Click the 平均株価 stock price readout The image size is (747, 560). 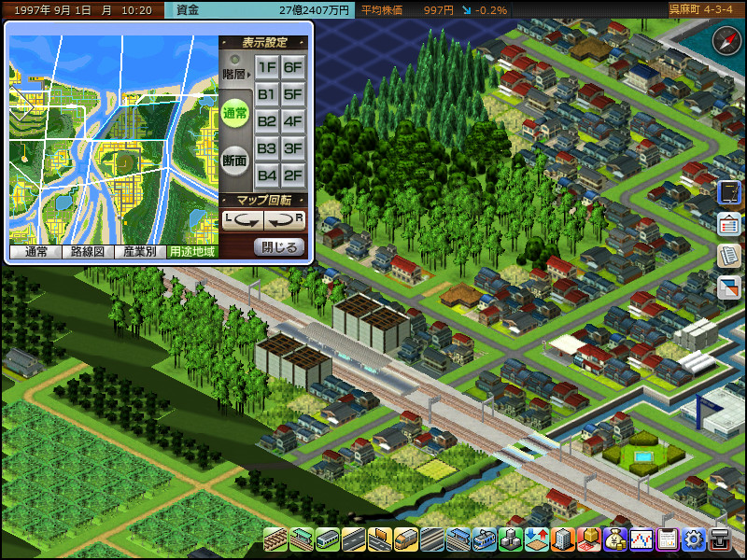[433, 10]
